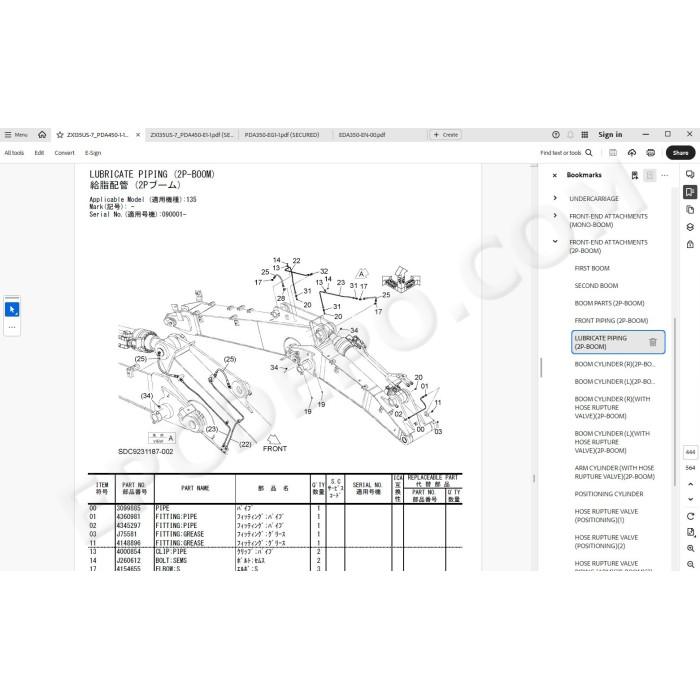Switch to EDA350-EN-00.pdf tab
This screenshot has height=700, width=700.
click(362, 134)
